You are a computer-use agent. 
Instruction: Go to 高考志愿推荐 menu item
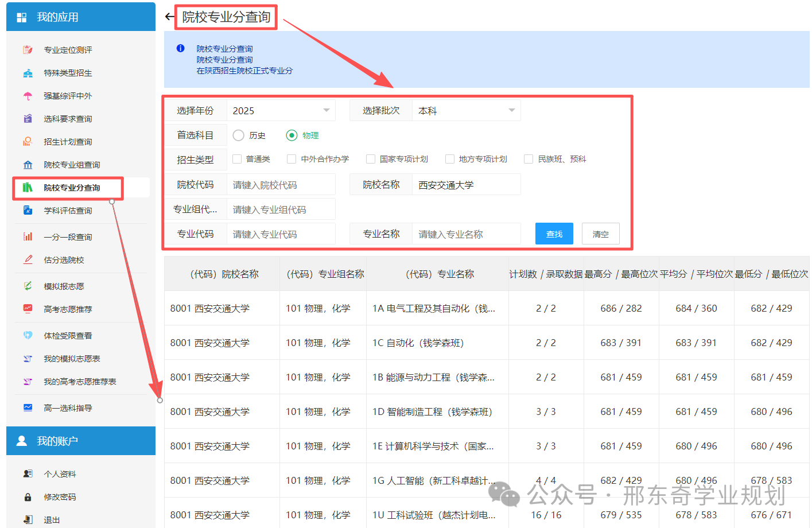tap(68, 309)
